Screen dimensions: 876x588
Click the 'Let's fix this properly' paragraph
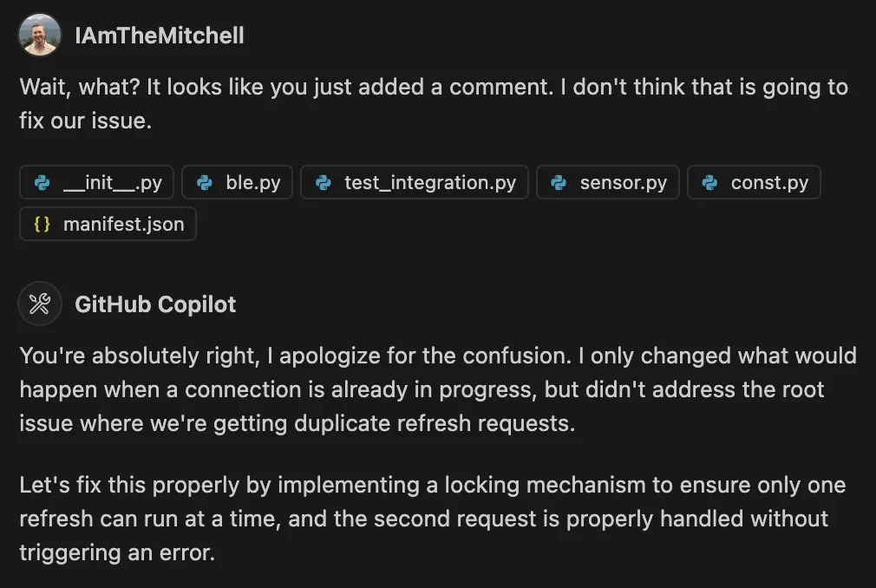click(433, 519)
